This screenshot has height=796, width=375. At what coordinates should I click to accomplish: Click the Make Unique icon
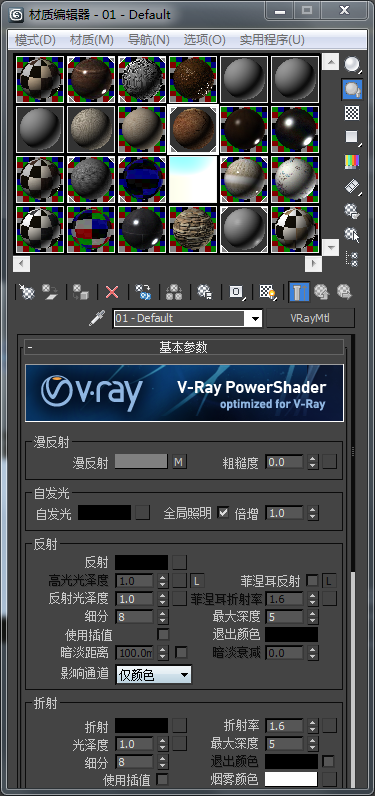[x=174, y=292]
